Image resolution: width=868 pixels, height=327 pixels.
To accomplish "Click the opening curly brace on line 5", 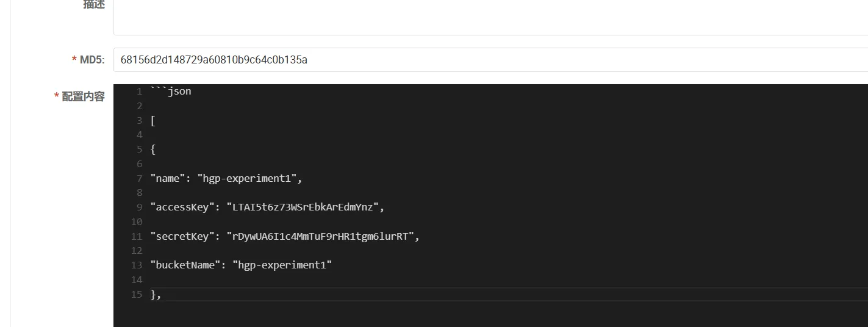I will click(x=153, y=149).
